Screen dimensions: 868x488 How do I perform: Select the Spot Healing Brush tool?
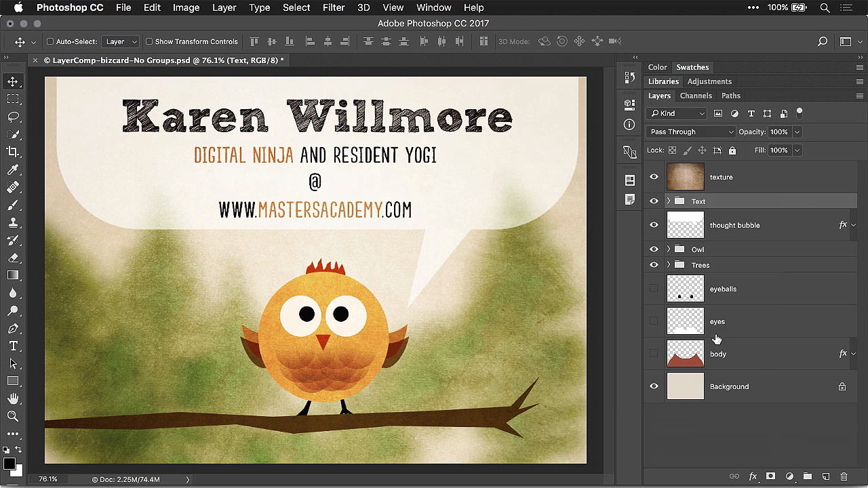click(13, 187)
